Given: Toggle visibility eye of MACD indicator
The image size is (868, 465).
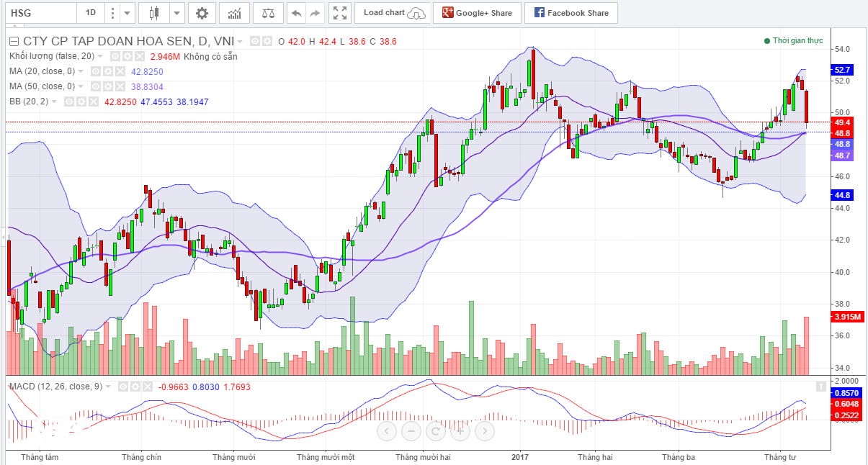Looking at the screenshot, I should click(123, 387).
